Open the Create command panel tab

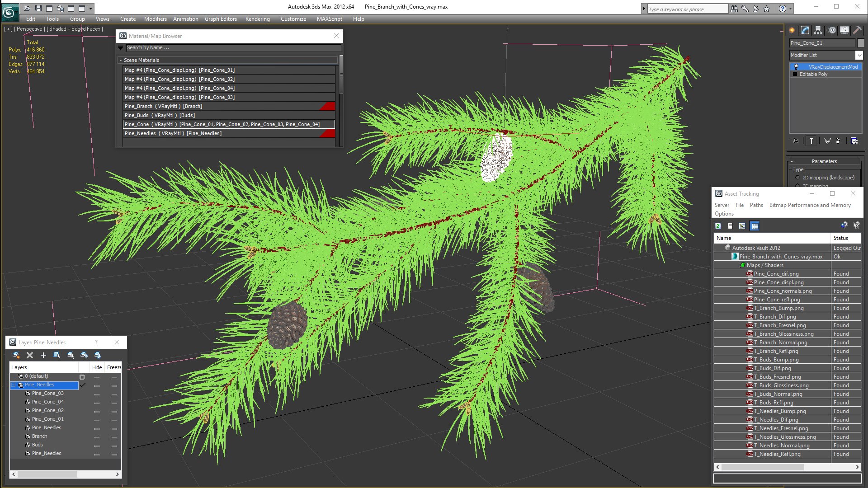pos(792,30)
